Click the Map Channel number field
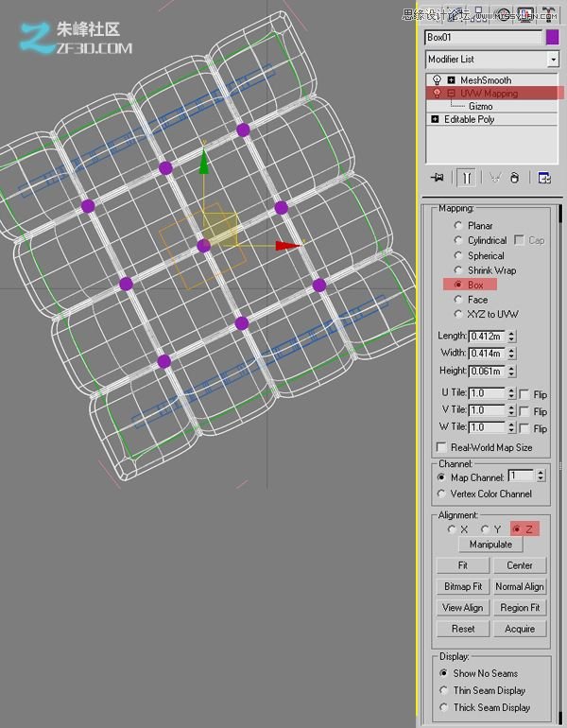This screenshot has width=567, height=728. [x=522, y=476]
